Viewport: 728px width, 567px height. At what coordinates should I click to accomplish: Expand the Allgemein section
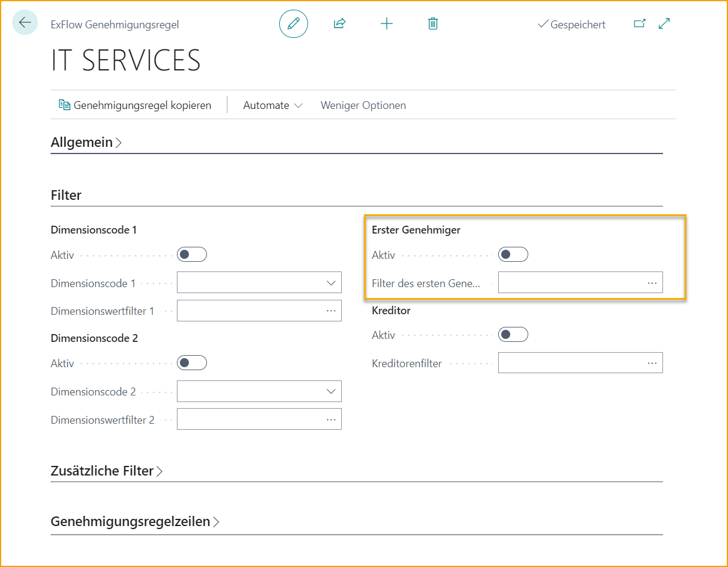(x=86, y=142)
